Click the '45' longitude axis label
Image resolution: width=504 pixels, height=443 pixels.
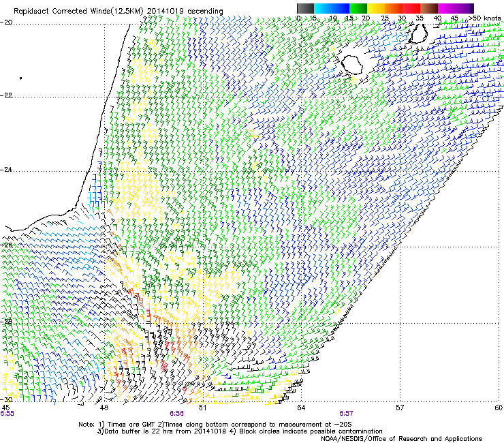pos(5,408)
